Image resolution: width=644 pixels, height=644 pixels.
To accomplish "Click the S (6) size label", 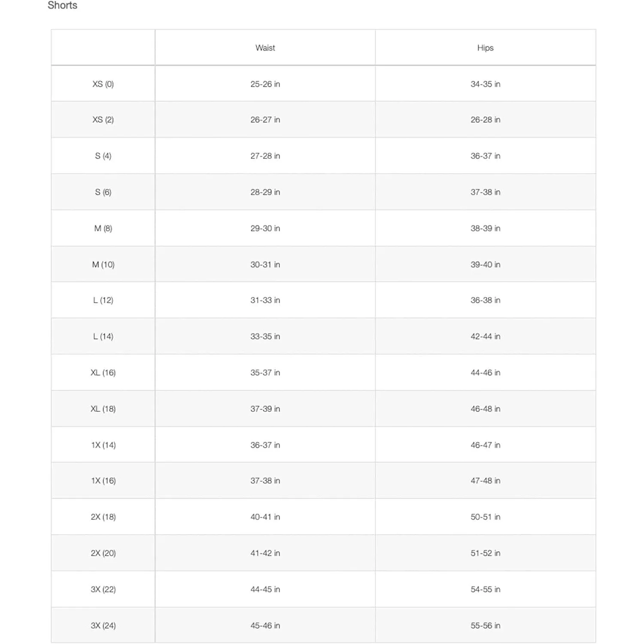I will coord(103,192).
